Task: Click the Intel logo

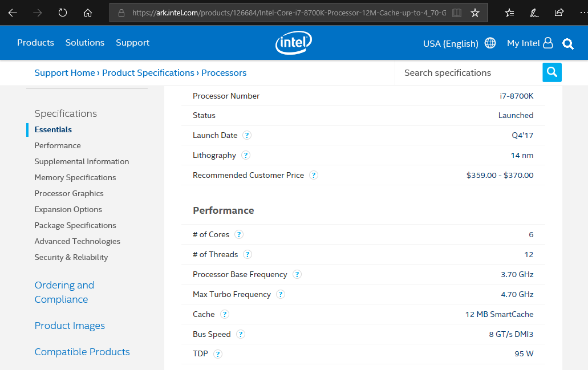Action: 294,43
